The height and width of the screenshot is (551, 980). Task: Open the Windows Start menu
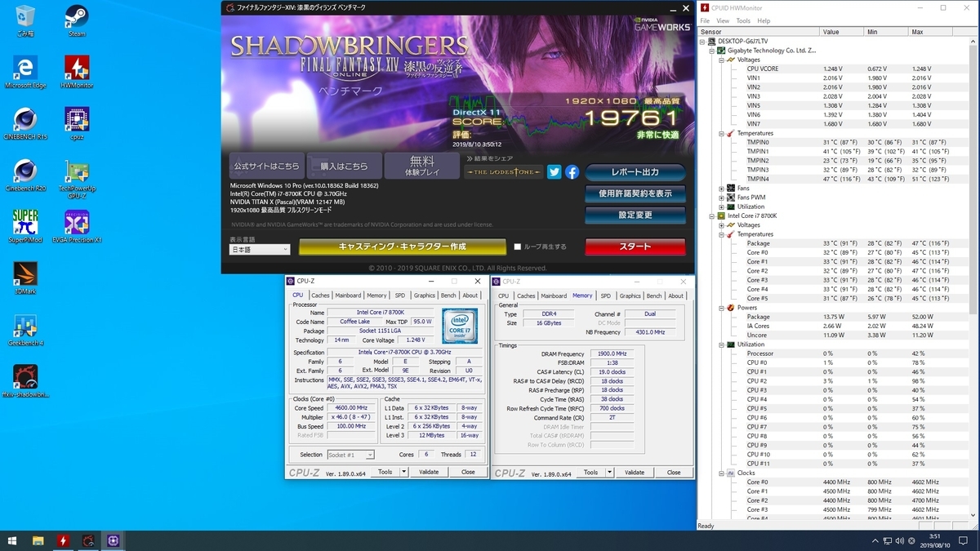point(12,540)
